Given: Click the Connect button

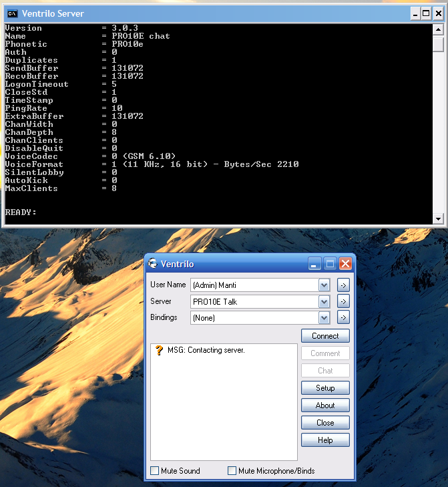Looking at the screenshot, I should (x=325, y=336).
